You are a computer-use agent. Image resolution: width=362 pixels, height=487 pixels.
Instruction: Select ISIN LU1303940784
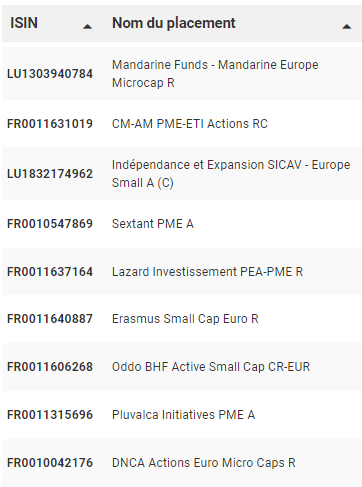pyautogui.click(x=50, y=74)
